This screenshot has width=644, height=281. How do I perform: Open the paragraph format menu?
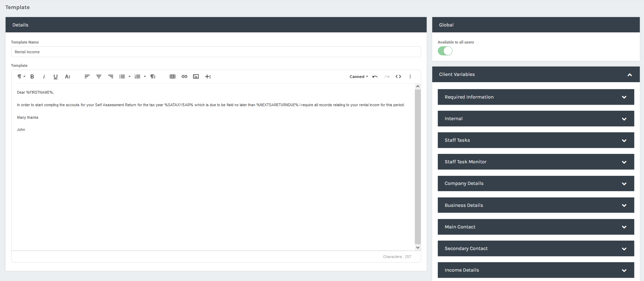[21, 77]
